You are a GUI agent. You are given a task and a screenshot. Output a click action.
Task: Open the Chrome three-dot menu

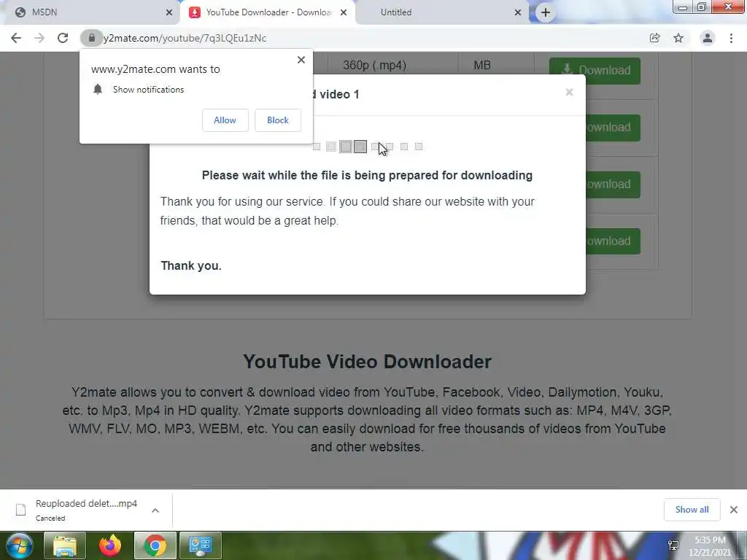(x=731, y=38)
